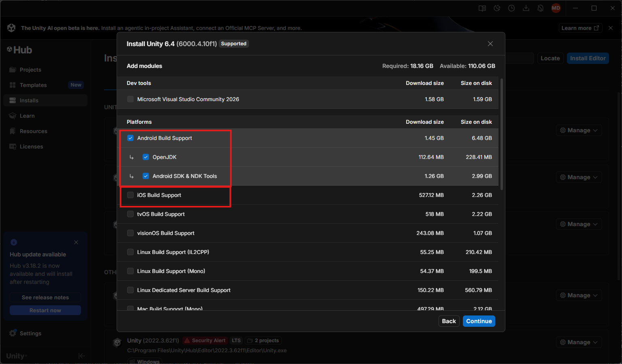Check iOS Build Support
The height and width of the screenshot is (364, 622).
tap(130, 195)
